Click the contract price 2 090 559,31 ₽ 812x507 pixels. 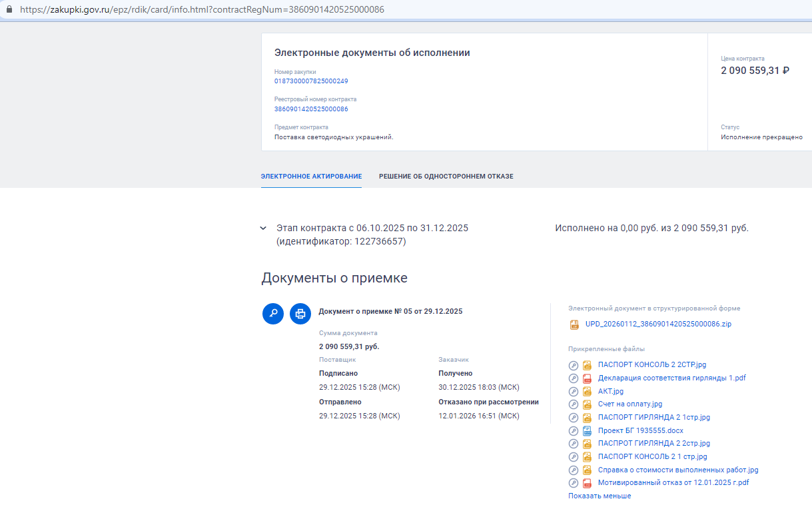tap(755, 71)
